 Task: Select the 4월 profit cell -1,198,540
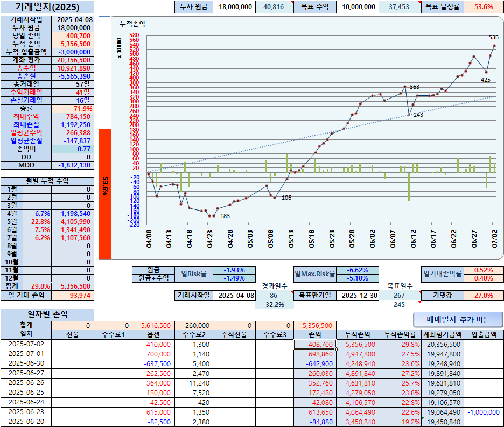tap(73, 213)
